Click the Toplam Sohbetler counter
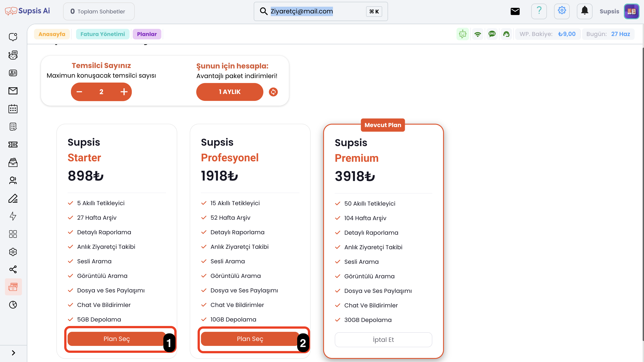The image size is (644, 362). pos(99,11)
